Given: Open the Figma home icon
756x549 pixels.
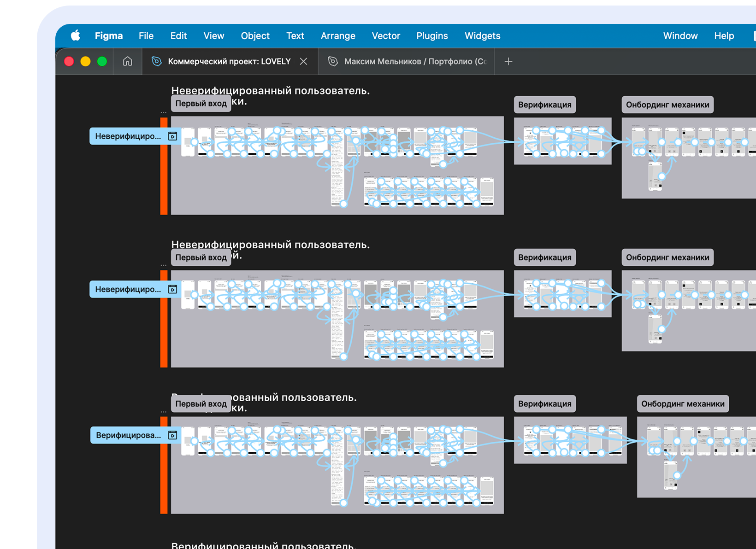Looking at the screenshot, I should click(127, 61).
